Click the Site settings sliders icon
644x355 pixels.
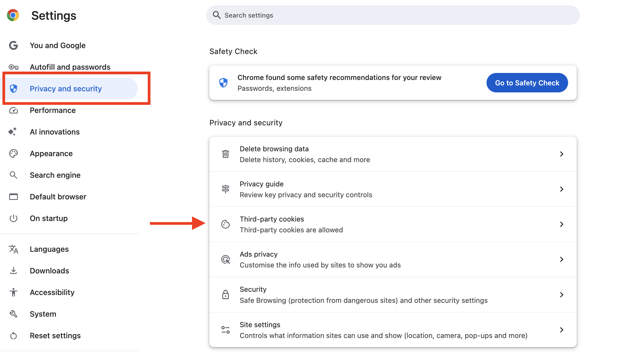click(x=226, y=330)
